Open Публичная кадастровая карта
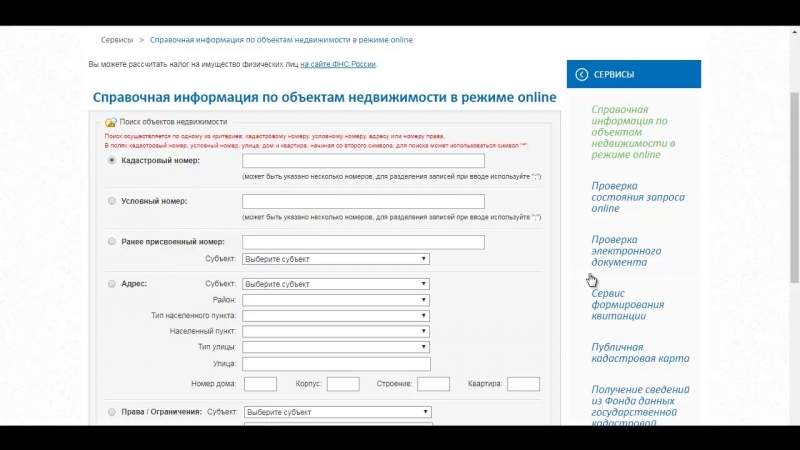The height and width of the screenshot is (450, 800). coord(640,353)
